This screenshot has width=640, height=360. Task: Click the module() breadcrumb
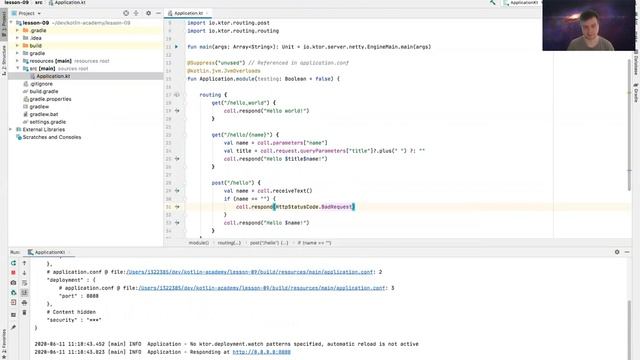(x=198, y=243)
